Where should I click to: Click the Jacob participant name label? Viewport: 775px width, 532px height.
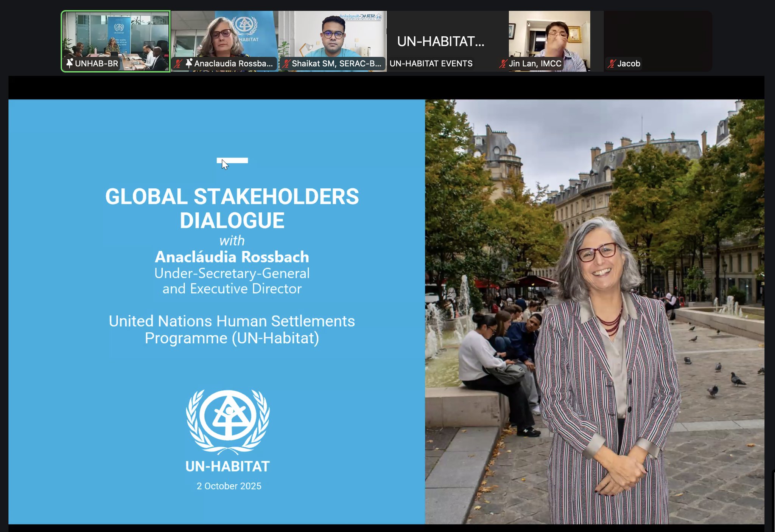(x=629, y=64)
